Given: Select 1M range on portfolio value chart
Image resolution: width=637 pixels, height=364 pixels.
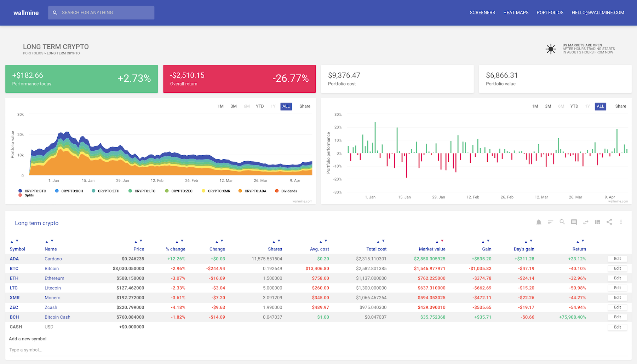Looking at the screenshot, I should [x=220, y=106].
